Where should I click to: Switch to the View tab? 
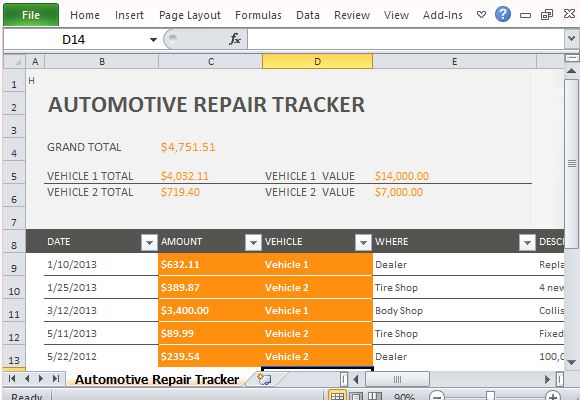coord(396,15)
